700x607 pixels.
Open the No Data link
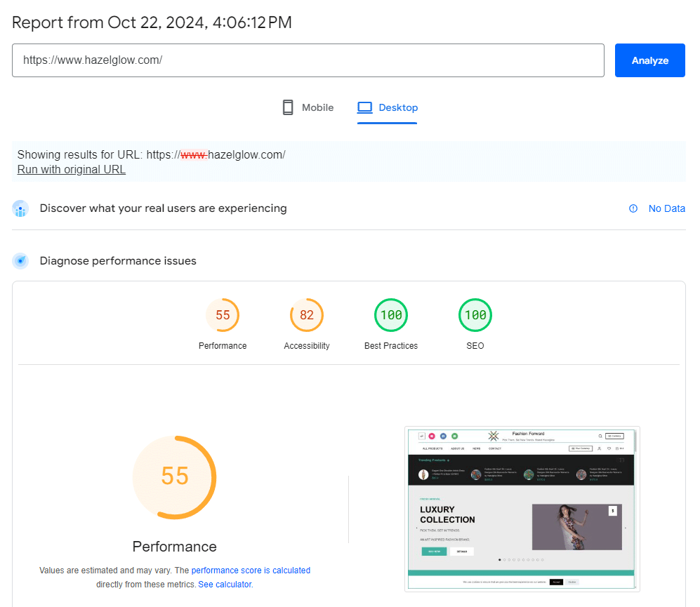(x=666, y=208)
